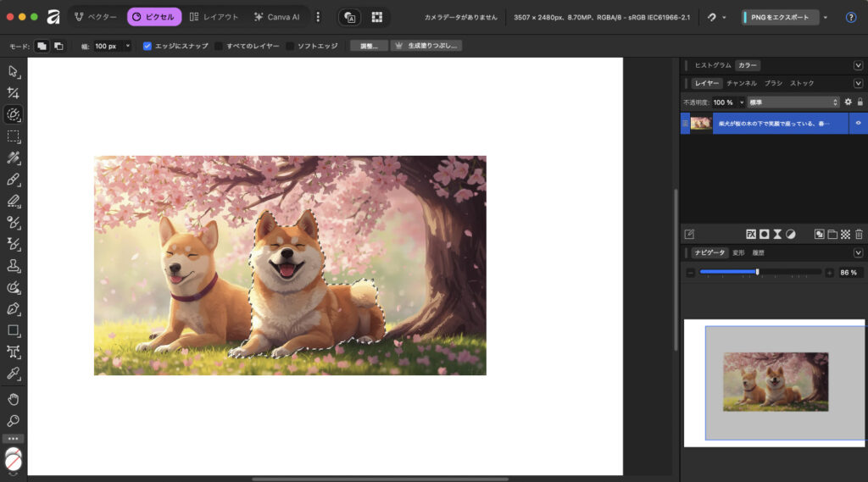The height and width of the screenshot is (482, 868).
Task: Expand the export options arrow beside PNGをエクスポート
Action: [826, 17]
